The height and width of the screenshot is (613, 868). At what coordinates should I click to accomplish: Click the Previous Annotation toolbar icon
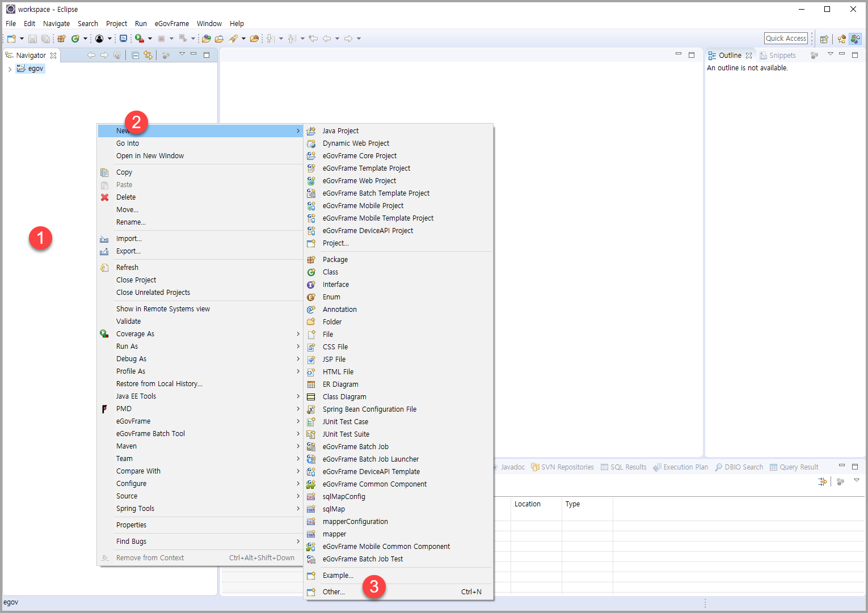click(x=292, y=39)
